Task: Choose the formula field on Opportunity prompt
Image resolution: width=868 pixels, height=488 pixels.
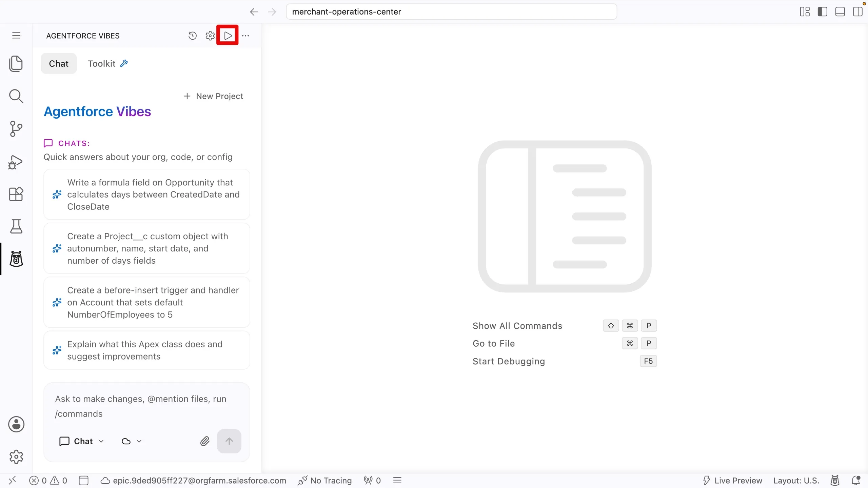Action: click(x=147, y=195)
